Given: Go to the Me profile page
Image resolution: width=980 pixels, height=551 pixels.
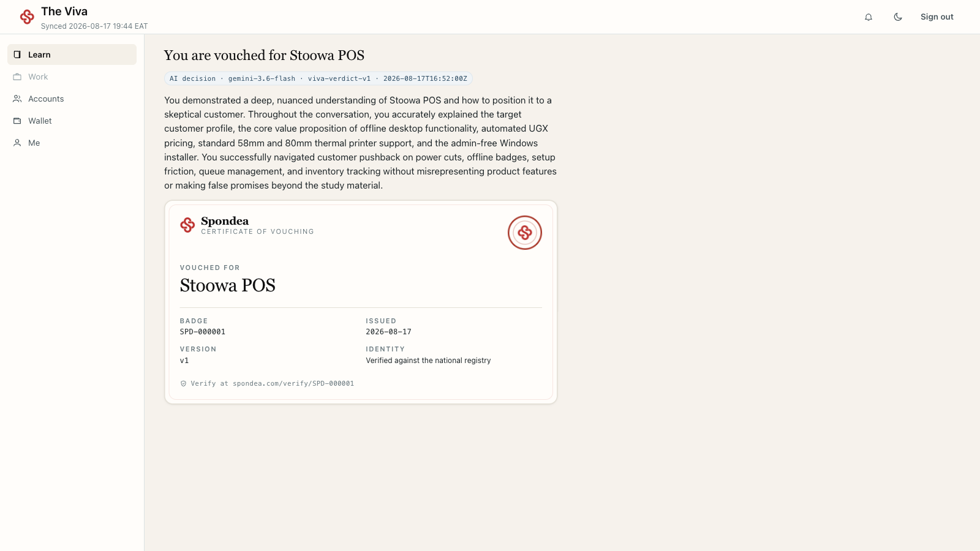Looking at the screenshot, I should pyautogui.click(x=72, y=143).
